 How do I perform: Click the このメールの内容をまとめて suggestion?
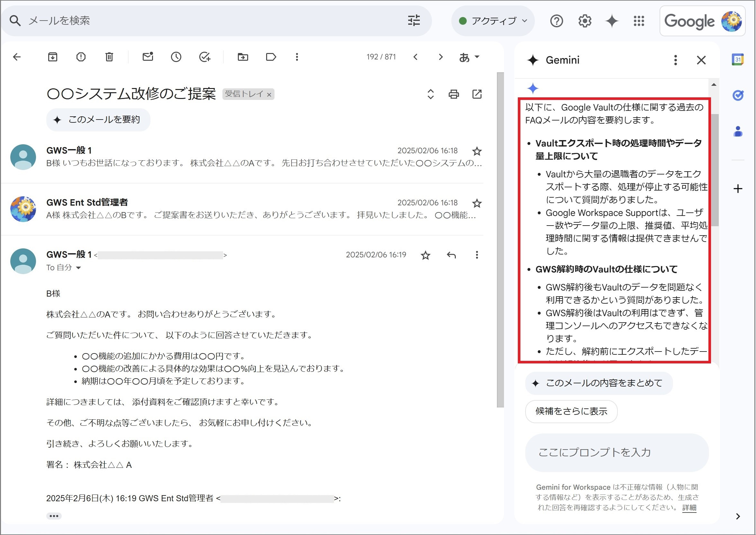[599, 383]
